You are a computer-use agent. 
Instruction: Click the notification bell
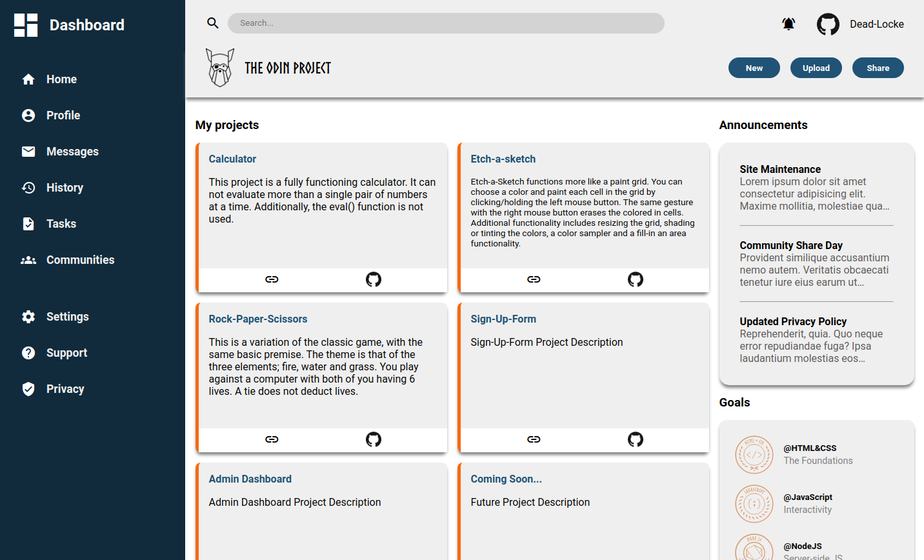tap(788, 23)
